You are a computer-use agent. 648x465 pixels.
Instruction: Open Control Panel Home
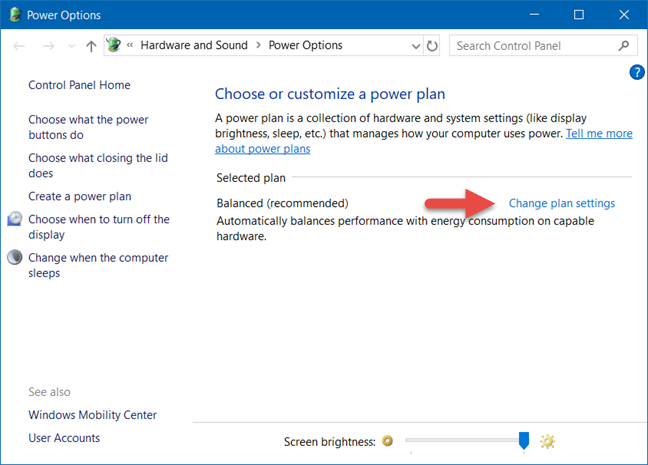click(79, 85)
